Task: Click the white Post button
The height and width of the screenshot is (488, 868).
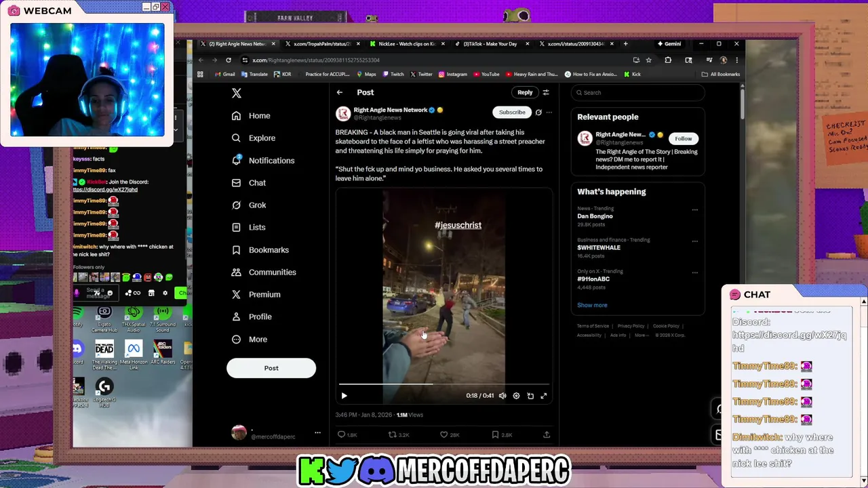Action: point(271,368)
